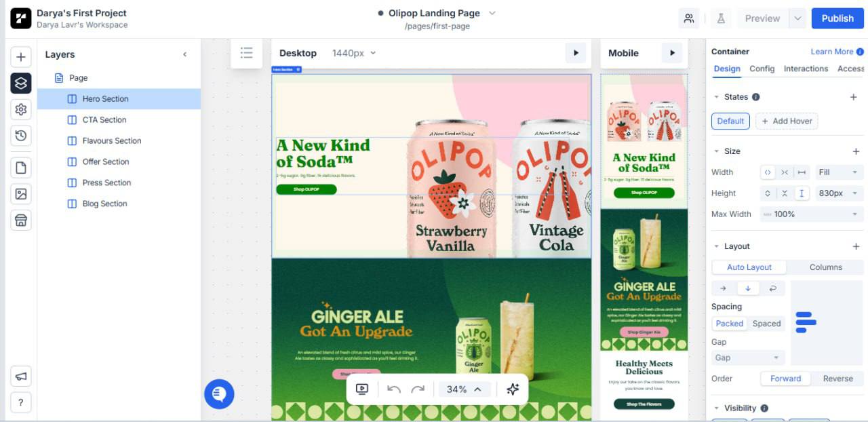Image resolution: width=868 pixels, height=422 pixels.
Task: Click the redo arrow in bottom toolbar
Action: point(418,389)
